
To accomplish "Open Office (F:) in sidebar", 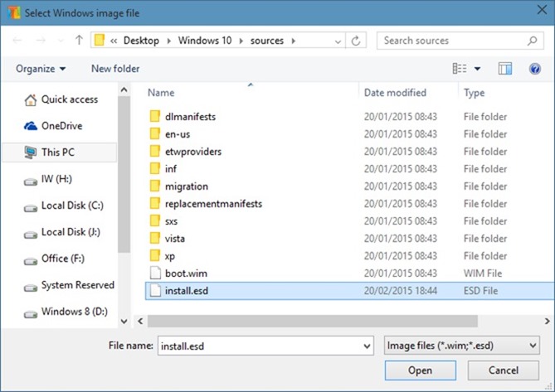I will click(63, 259).
